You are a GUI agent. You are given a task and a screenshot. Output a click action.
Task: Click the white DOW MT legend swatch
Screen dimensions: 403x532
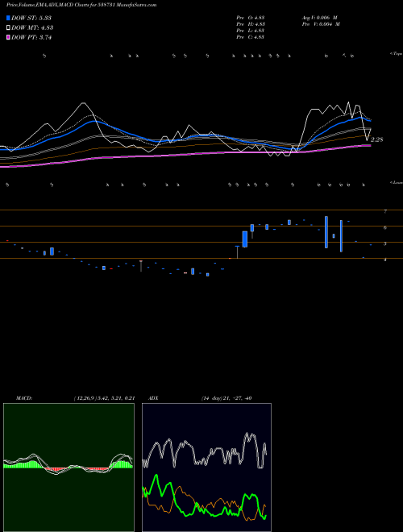[9, 28]
